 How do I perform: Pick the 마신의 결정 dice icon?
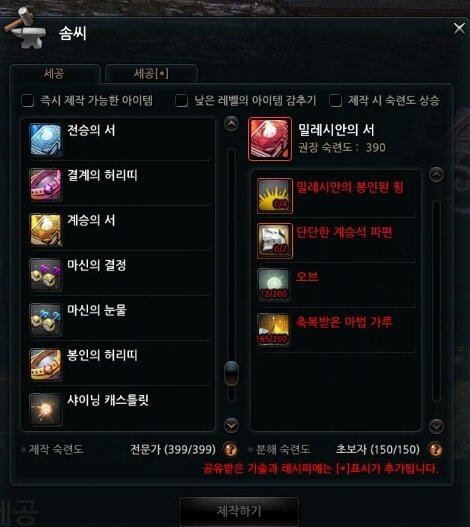click(x=45, y=275)
